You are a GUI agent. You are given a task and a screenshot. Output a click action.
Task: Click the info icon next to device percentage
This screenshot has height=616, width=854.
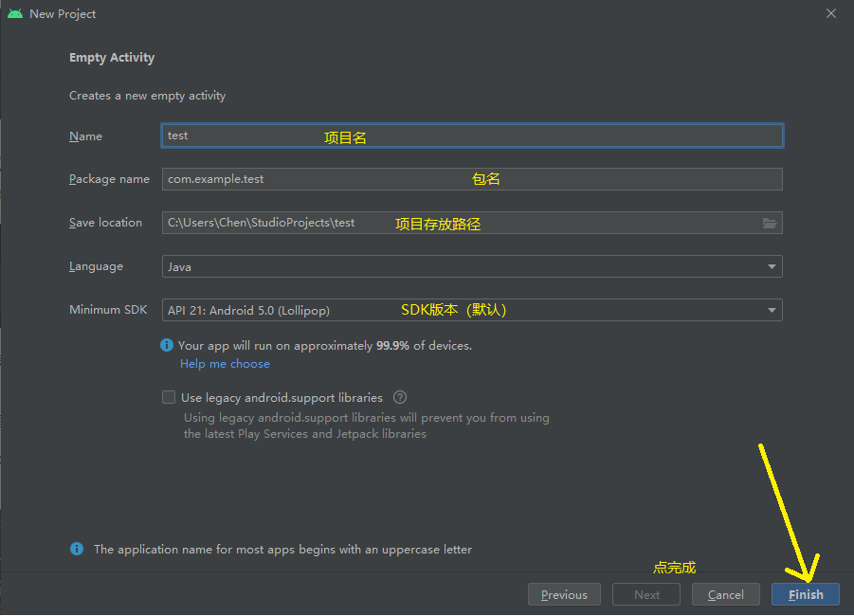[x=167, y=345]
